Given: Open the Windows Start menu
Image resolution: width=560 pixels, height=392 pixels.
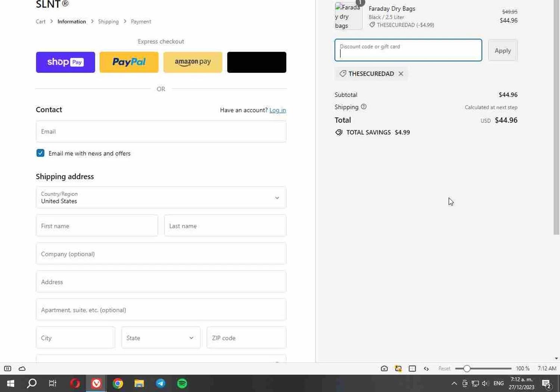Looking at the screenshot, I should point(10,383).
